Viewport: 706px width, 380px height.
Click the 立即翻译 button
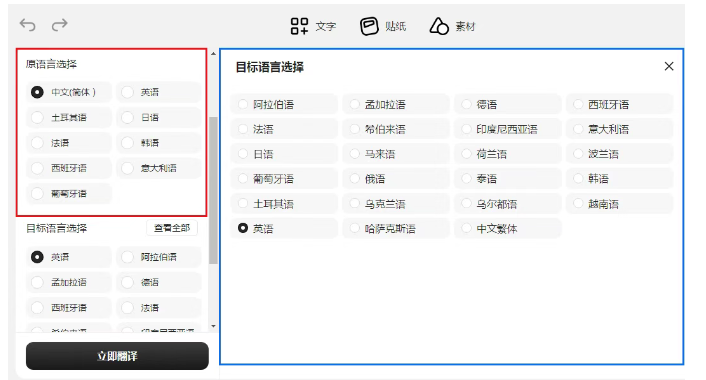(x=117, y=356)
